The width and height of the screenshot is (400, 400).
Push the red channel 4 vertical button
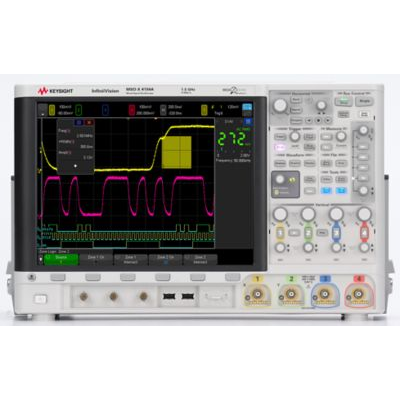pos(364,232)
